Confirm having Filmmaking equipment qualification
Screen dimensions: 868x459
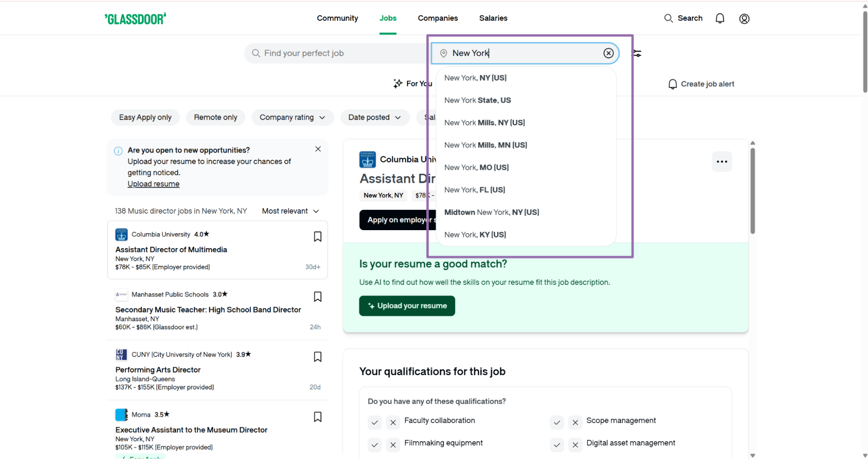(x=375, y=445)
